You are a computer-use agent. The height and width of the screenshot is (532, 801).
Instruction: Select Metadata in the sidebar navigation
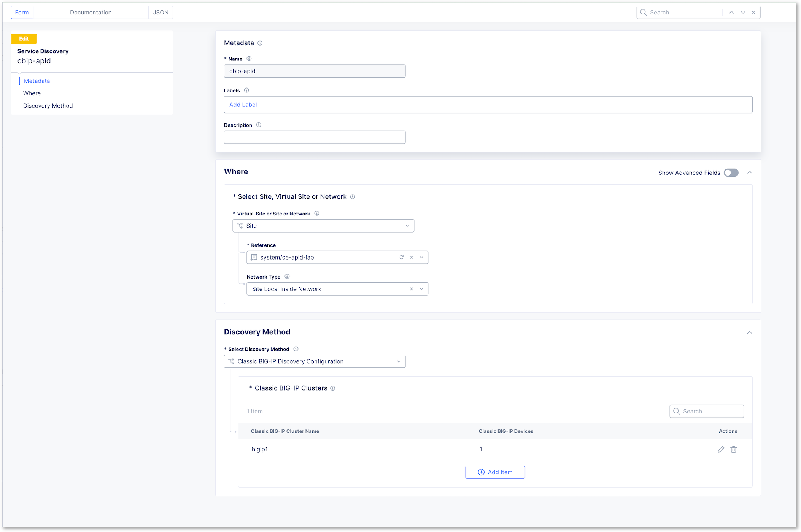pyautogui.click(x=37, y=81)
